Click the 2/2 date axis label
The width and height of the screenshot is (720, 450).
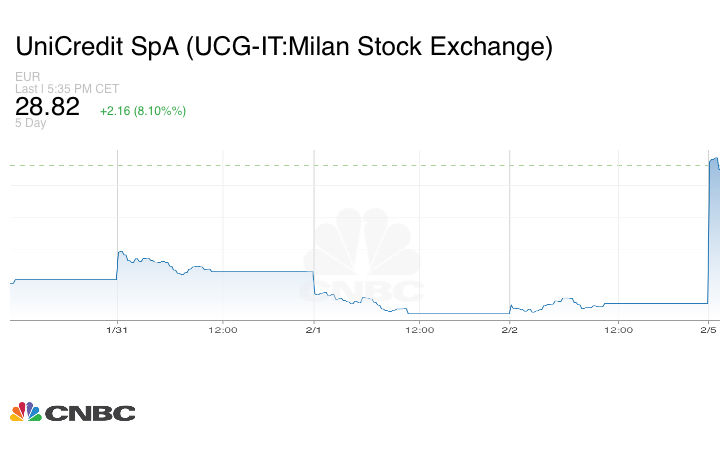tap(509, 329)
